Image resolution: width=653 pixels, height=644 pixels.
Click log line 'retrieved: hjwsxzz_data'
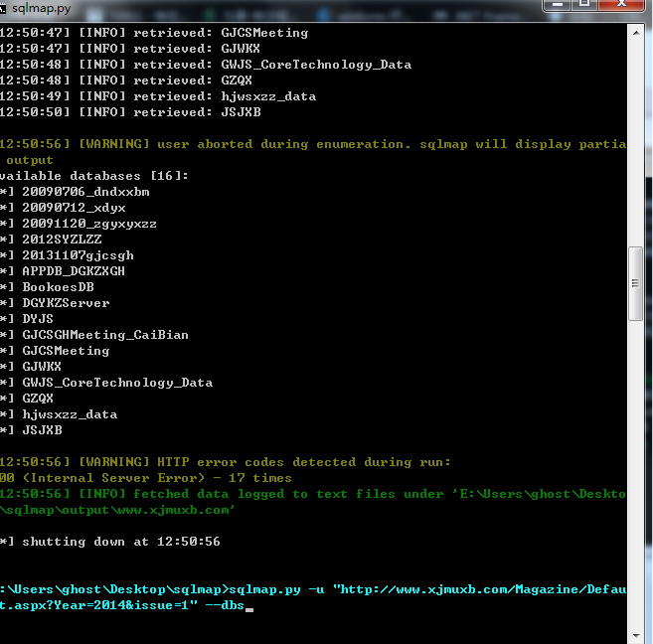[x=158, y=96]
